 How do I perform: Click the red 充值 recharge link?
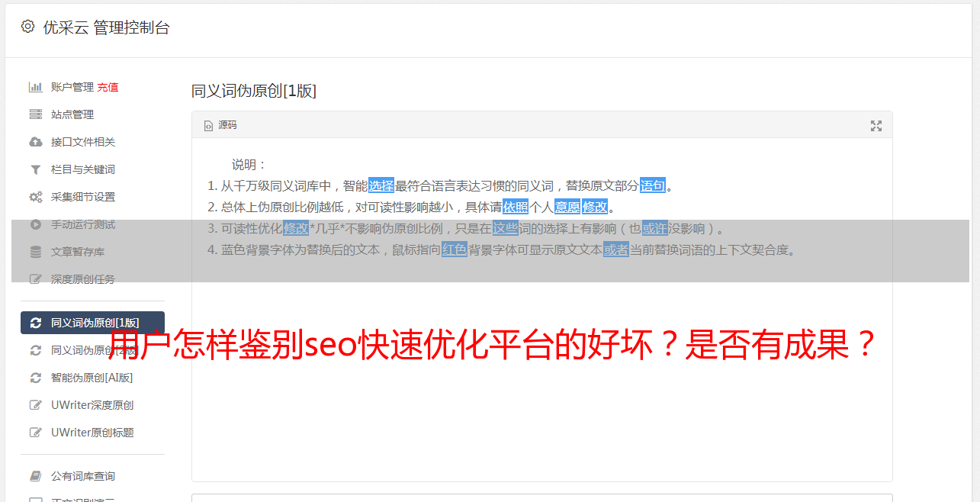108,87
